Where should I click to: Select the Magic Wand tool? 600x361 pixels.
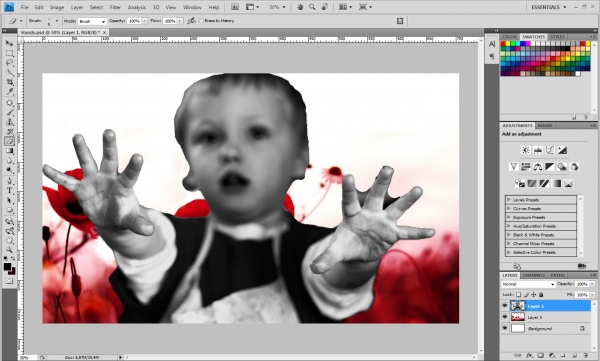click(x=9, y=72)
